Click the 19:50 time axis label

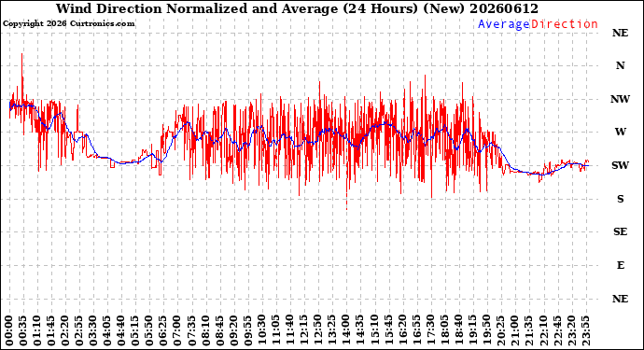486,331
